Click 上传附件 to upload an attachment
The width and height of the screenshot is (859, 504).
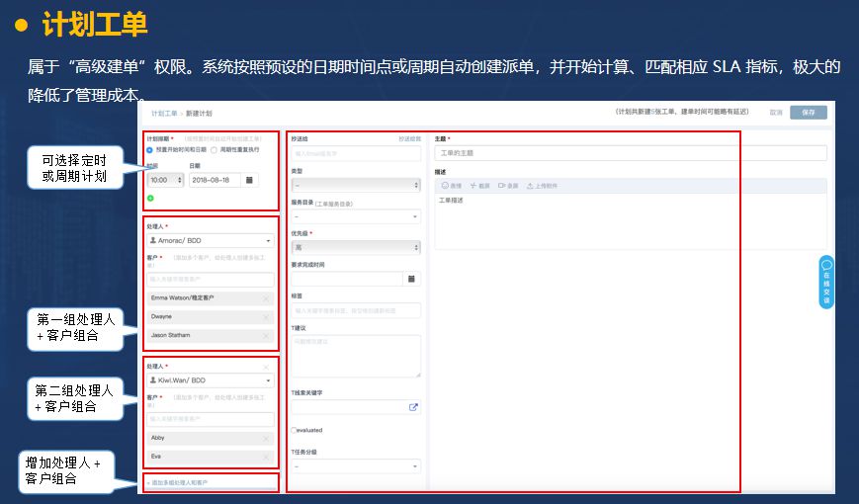point(543,186)
